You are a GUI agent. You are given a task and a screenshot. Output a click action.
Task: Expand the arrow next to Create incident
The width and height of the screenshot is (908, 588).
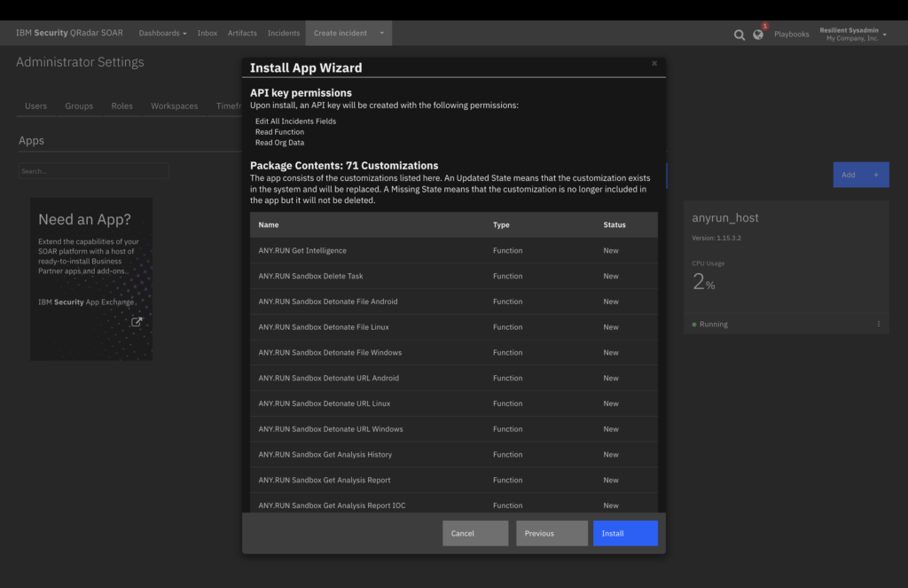coord(381,34)
